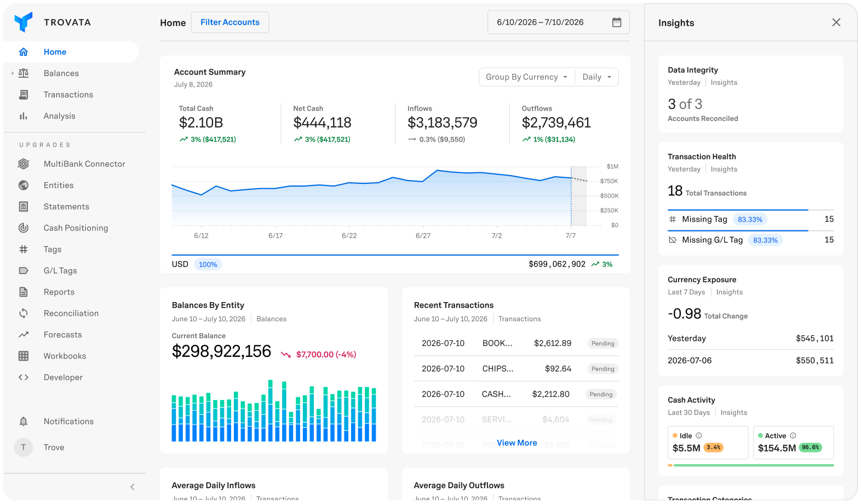This screenshot has height=504, width=861.
Task: Open Balances link under Balances By Entity
Action: tap(272, 319)
